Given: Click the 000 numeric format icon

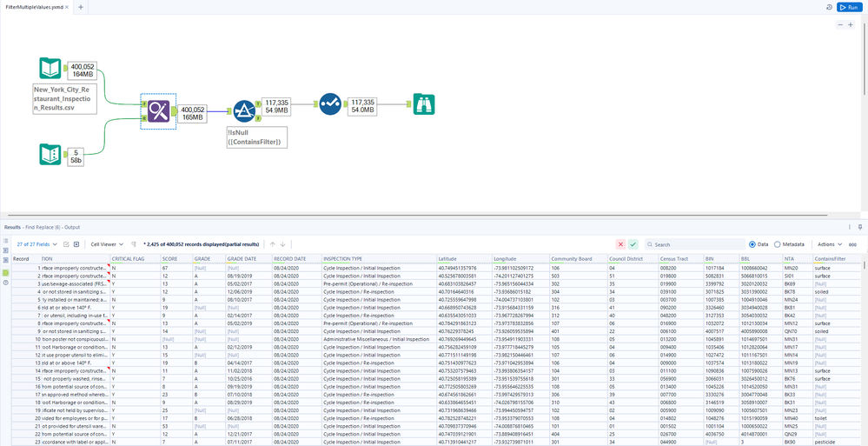Looking at the screenshot, I should (852, 244).
